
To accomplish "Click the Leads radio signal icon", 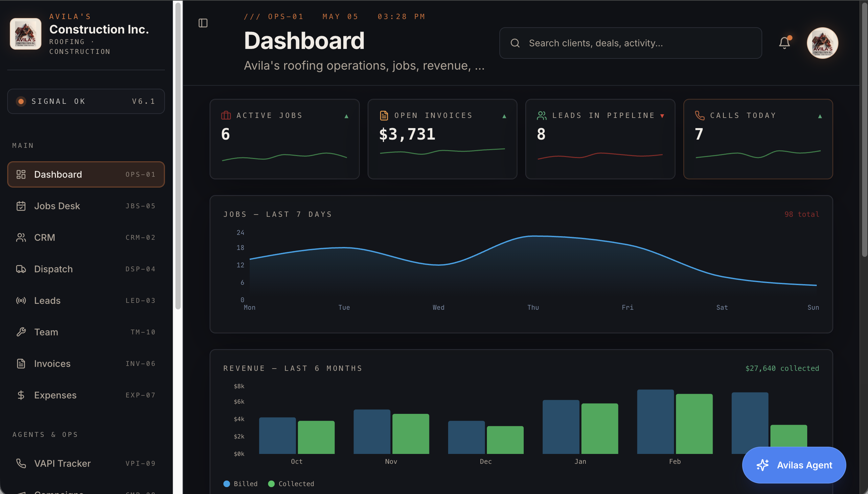I will click(x=21, y=301).
